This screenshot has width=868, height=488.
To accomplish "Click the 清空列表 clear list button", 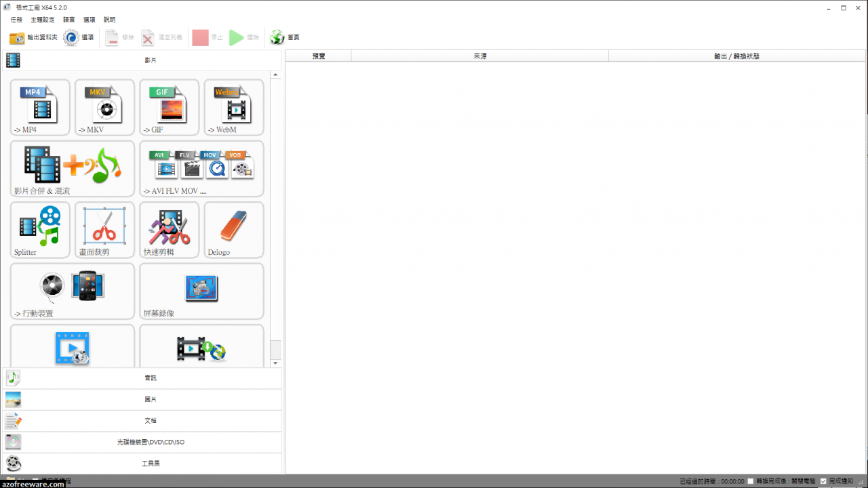I will pos(162,37).
